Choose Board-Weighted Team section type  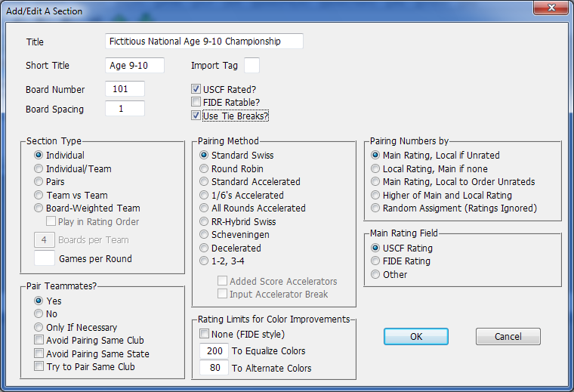39,208
